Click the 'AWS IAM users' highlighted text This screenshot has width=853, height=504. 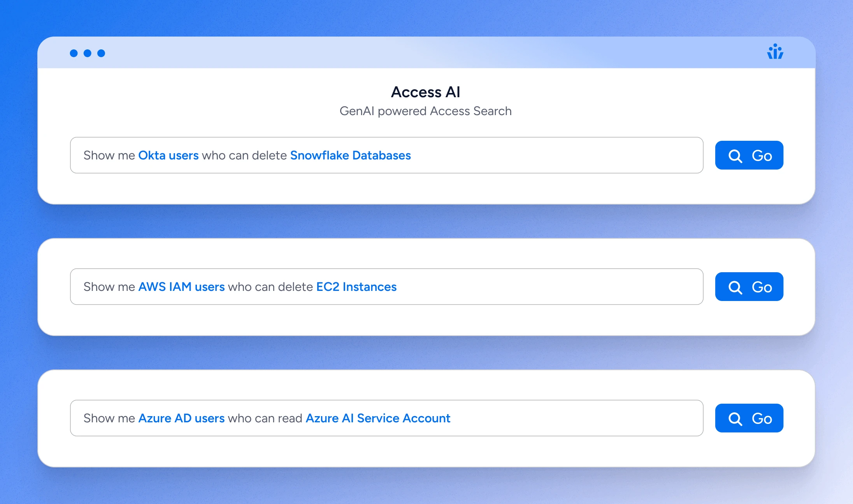click(182, 287)
